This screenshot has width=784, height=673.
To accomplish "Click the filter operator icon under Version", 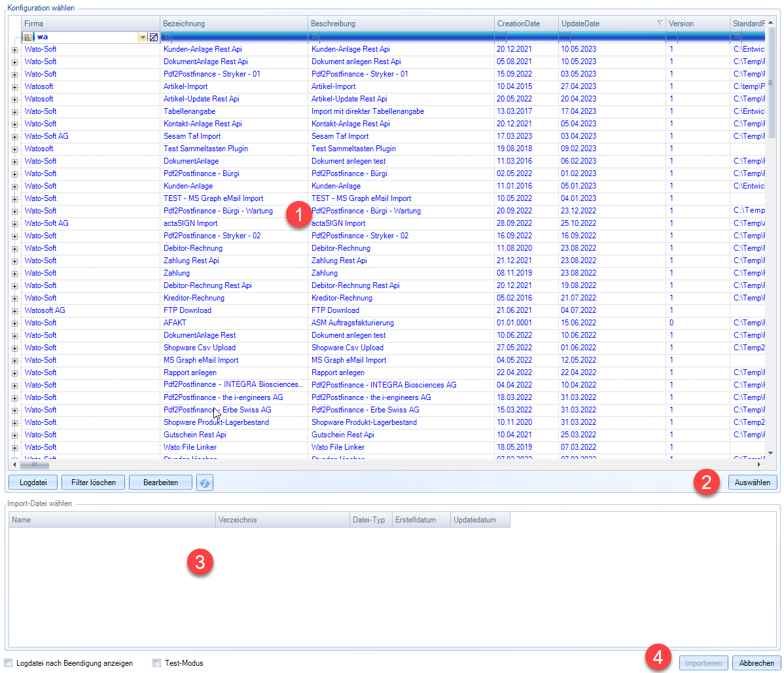I will click(x=672, y=37).
